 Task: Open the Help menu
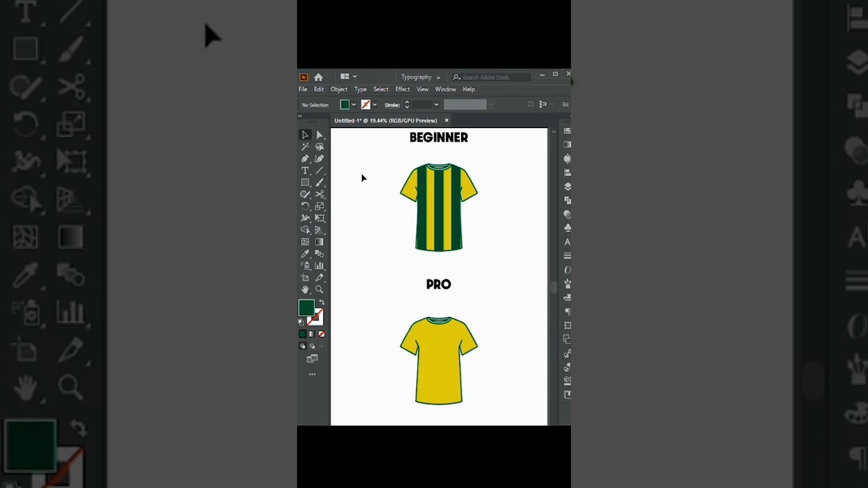coord(469,89)
